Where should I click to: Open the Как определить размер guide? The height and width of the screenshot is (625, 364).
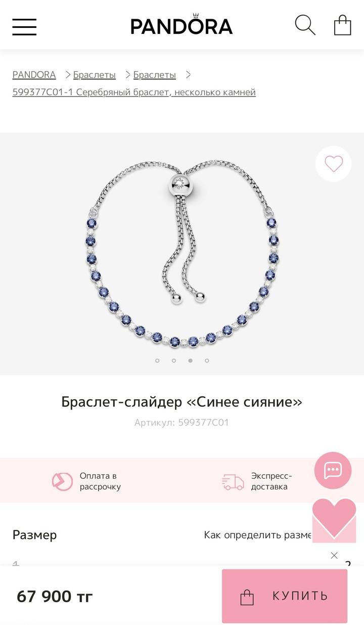(x=258, y=535)
